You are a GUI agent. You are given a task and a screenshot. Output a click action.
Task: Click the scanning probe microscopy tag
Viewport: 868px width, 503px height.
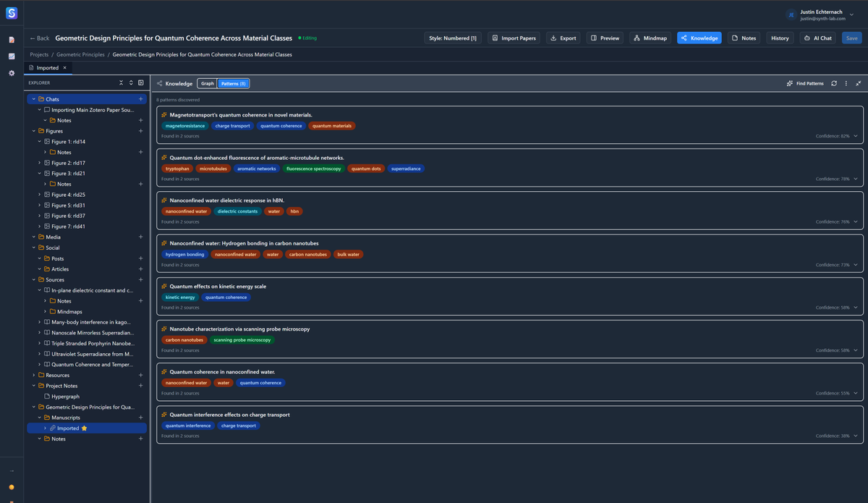(242, 339)
